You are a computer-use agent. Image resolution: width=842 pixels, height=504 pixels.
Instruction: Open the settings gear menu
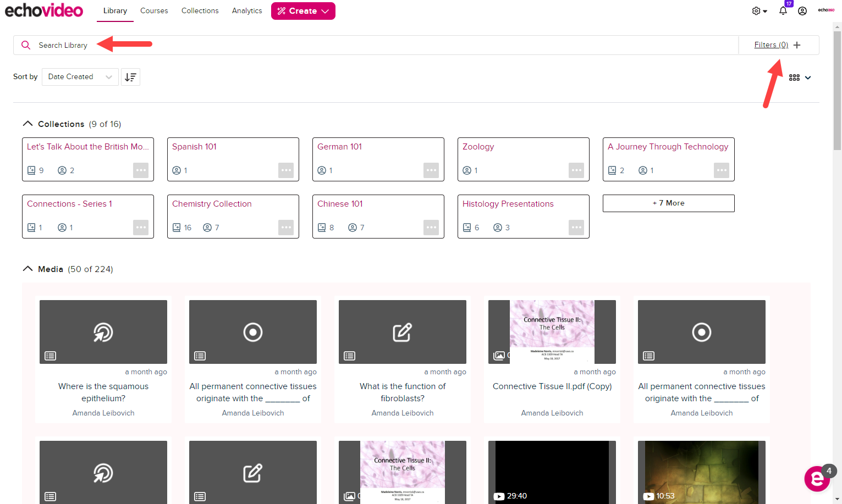757,10
